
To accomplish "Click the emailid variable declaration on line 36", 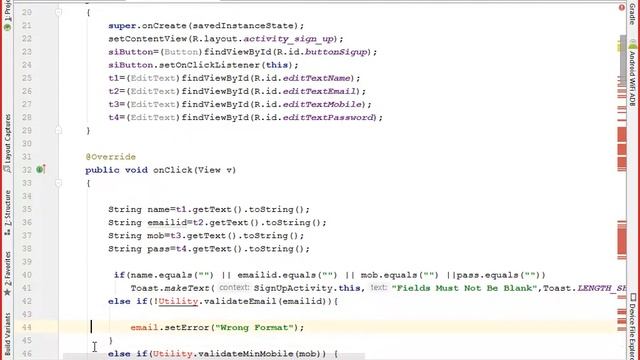I will pyautogui.click(x=167, y=222).
